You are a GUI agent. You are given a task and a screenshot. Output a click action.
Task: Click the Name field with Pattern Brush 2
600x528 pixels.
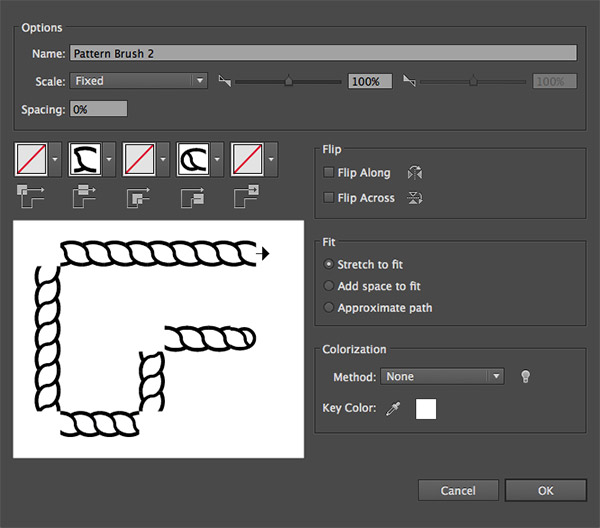click(323, 53)
